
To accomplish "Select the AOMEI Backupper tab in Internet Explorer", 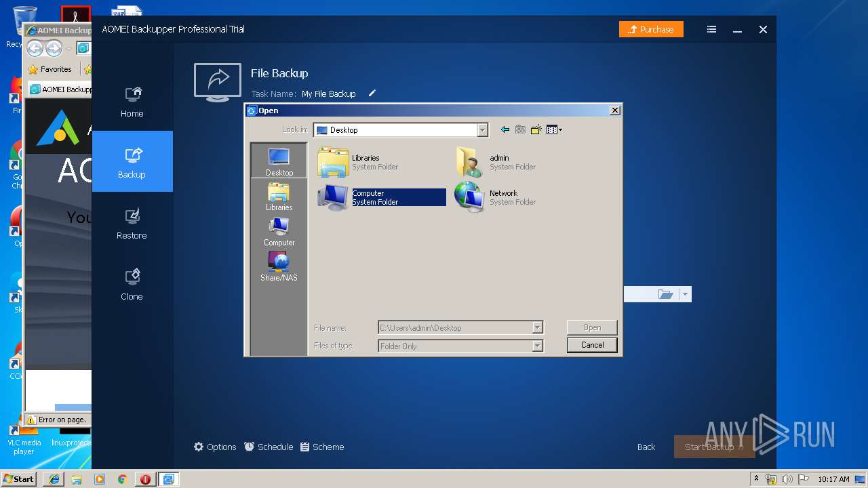I will click(x=60, y=89).
